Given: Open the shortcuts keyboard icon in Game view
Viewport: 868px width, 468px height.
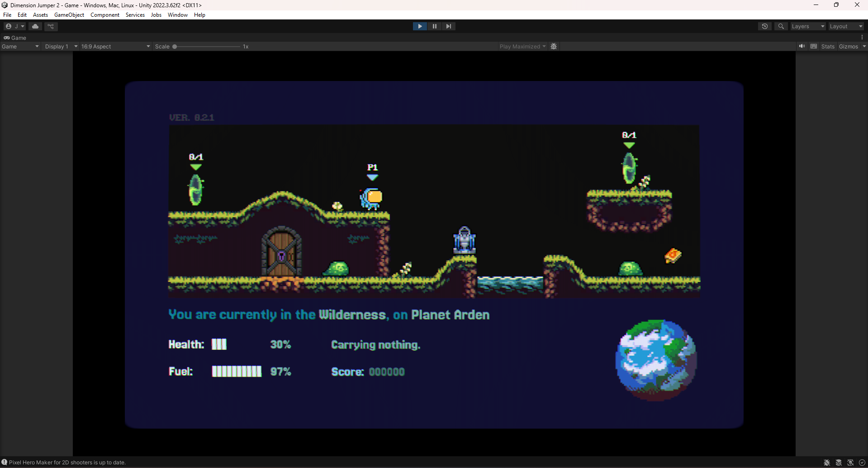Looking at the screenshot, I should [814, 46].
